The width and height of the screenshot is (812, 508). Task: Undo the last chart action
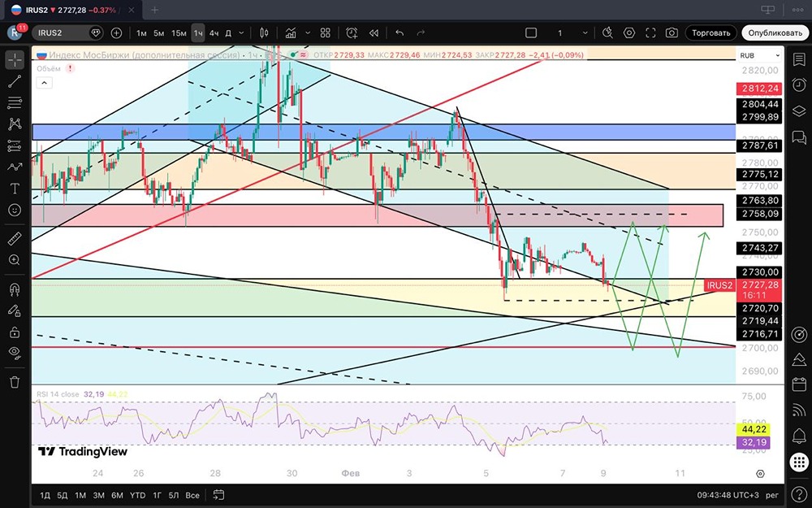tap(400, 33)
